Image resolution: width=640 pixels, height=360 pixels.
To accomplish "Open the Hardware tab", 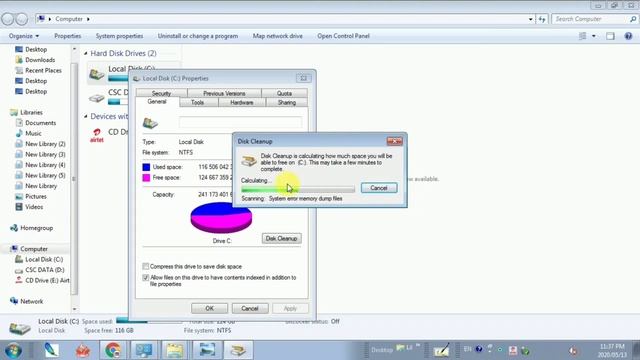I will (x=242, y=102).
